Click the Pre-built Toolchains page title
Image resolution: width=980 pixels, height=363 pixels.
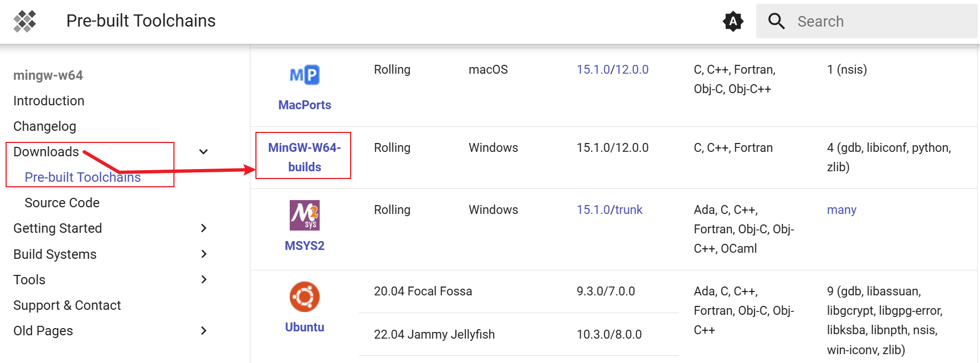[141, 21]
